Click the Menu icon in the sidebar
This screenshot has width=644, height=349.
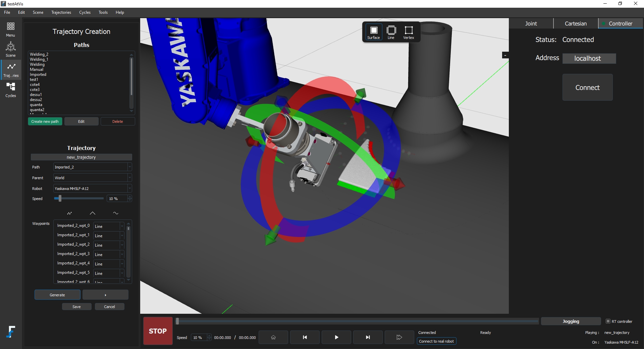[10, 29]
